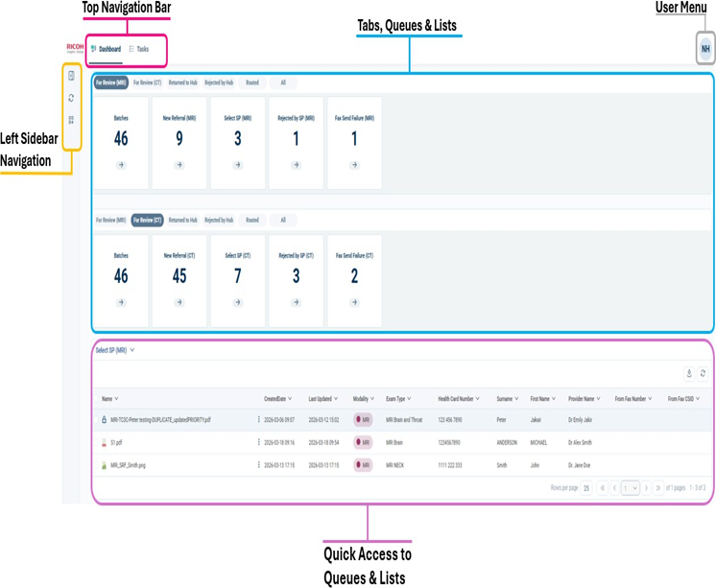Open the New Referral (CT) card arrow
The width and height of the screenshot is (716, 588).
pos(179,302)
